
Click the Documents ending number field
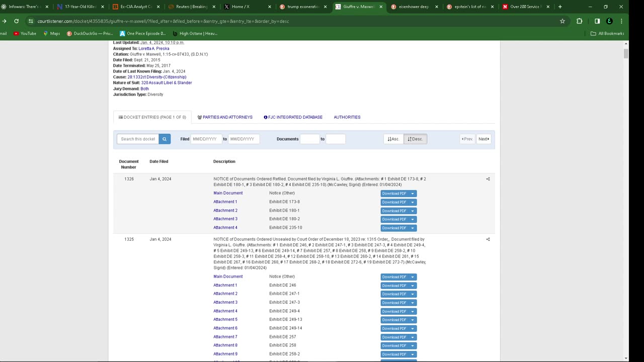[336, 139]
